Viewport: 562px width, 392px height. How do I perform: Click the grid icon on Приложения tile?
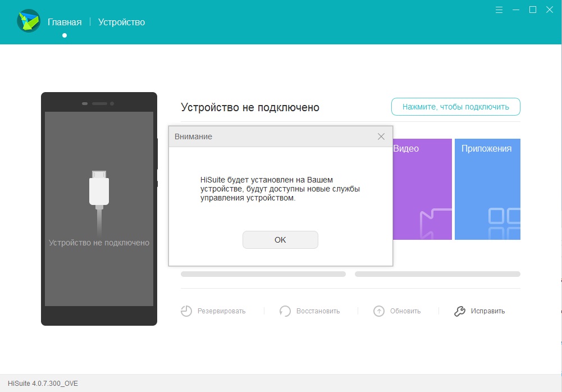[504, 224]
